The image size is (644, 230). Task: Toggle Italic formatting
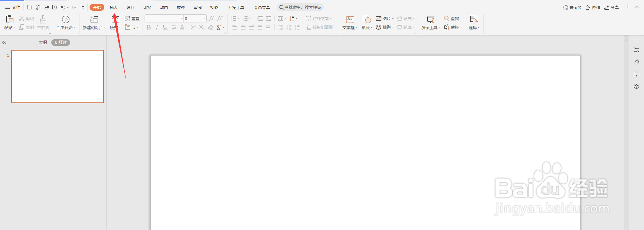[x=157, y=27]
